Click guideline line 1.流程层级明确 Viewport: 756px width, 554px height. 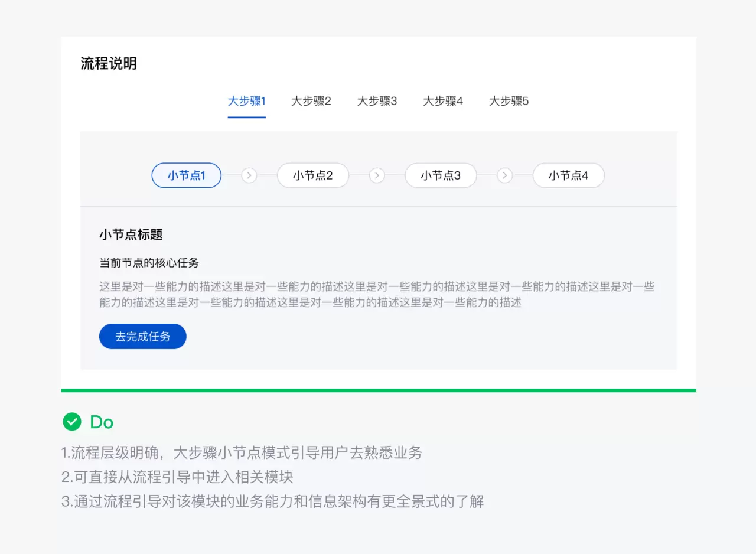242,453
